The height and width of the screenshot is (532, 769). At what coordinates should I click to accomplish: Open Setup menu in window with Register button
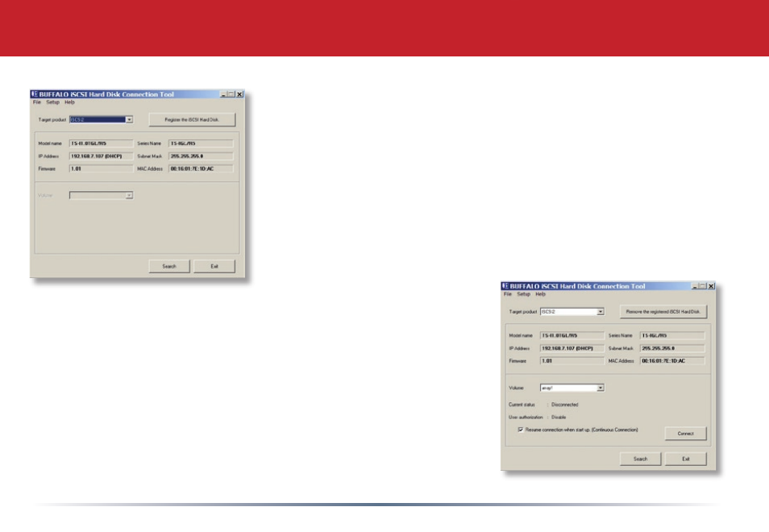53,102
